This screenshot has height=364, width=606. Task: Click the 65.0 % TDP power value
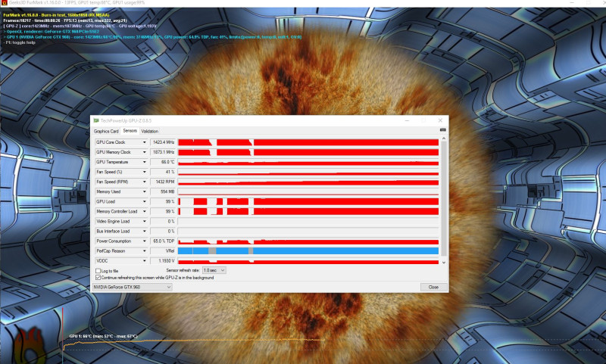click(x=163, y=241)
